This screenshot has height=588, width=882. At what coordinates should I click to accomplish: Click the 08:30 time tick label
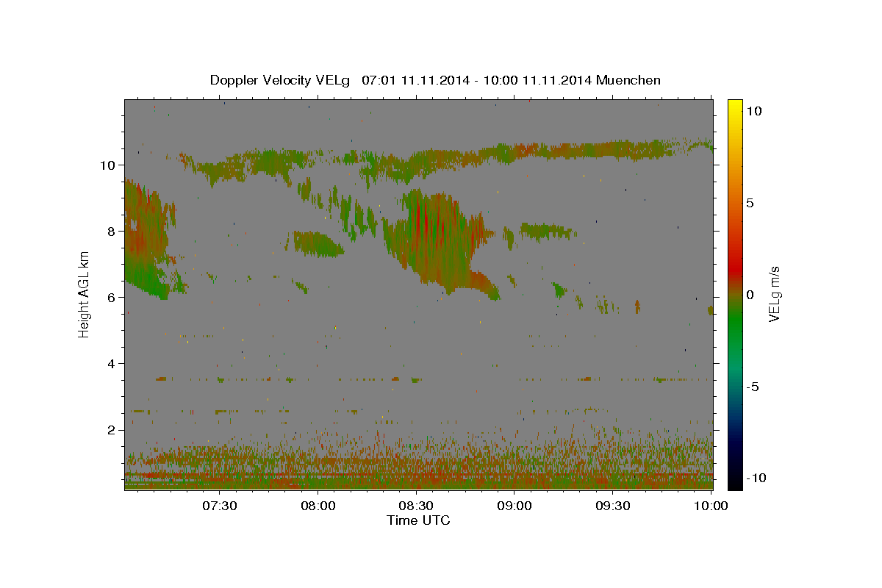coord(417,506)
